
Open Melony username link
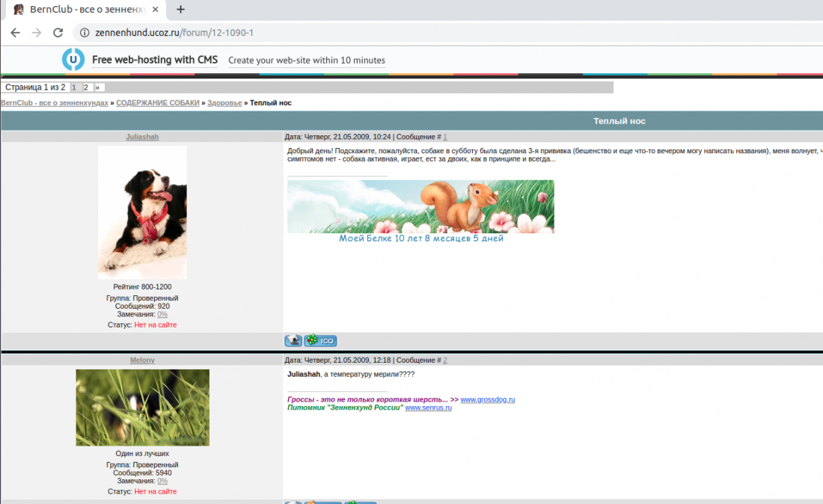tap(142, 360)
